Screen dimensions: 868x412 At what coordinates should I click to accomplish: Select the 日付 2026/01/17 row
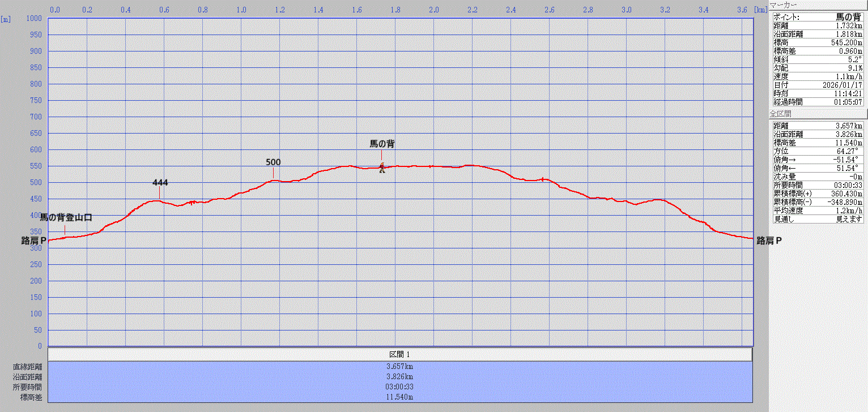[x=818, y=85]
